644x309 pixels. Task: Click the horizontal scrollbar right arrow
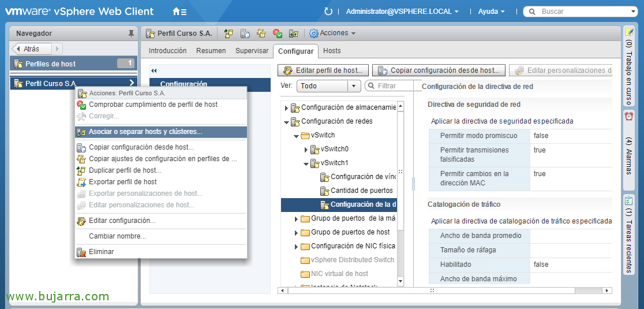point(607,291)
